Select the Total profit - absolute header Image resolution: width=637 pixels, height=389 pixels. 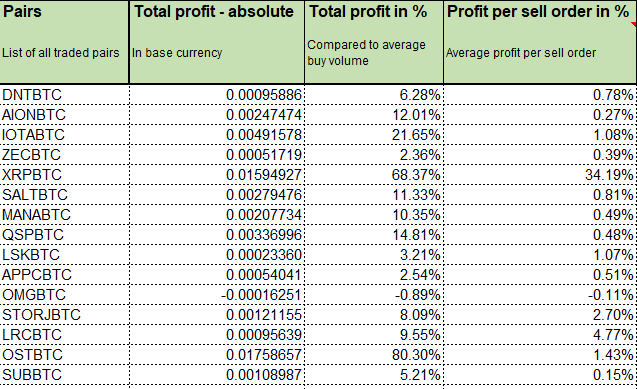pyautogui.click(x=217, y=42)
